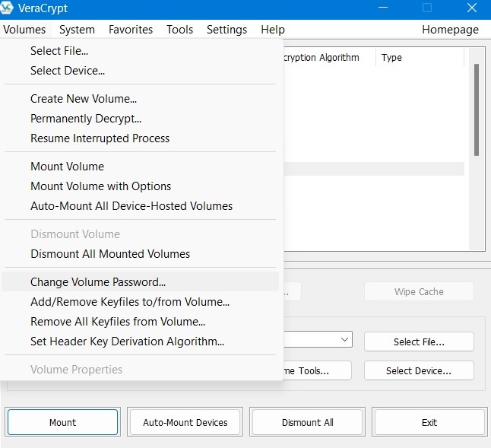Minimize the VeraCrypt window
Screen dimensions: 491x448
tap(383, 8)
